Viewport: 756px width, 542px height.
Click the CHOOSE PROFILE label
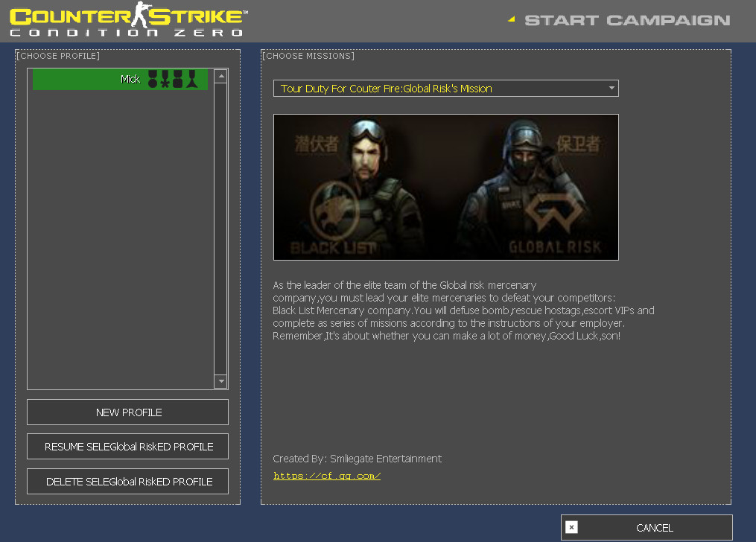coord(58,56)
